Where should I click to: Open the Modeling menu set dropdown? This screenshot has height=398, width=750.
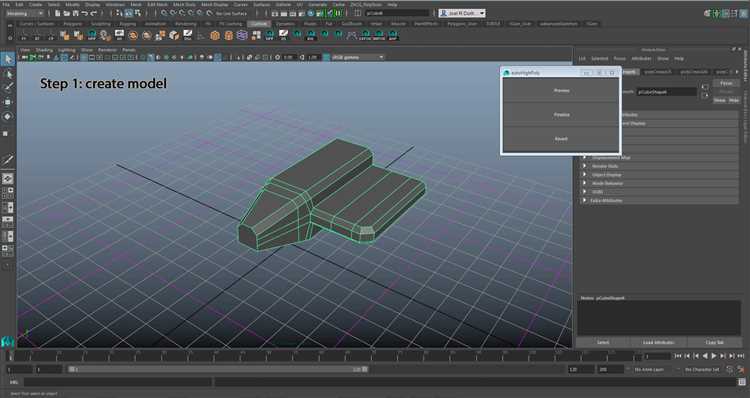point(25,13)
